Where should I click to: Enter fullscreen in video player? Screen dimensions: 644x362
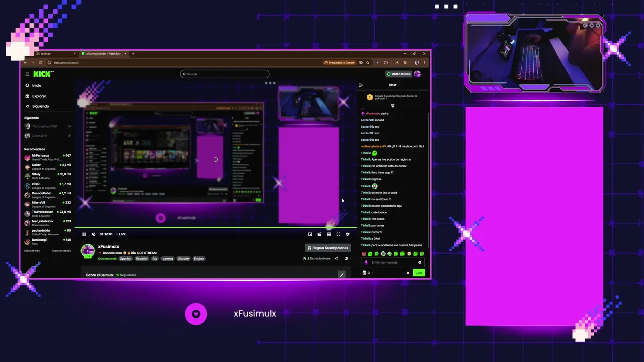click(338, 234)
